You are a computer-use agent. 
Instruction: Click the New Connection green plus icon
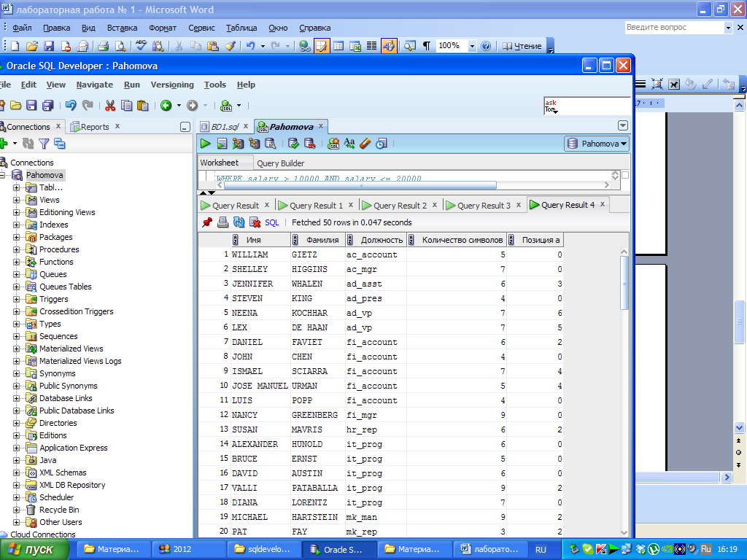pyautogui.click(x=4, y=144)
